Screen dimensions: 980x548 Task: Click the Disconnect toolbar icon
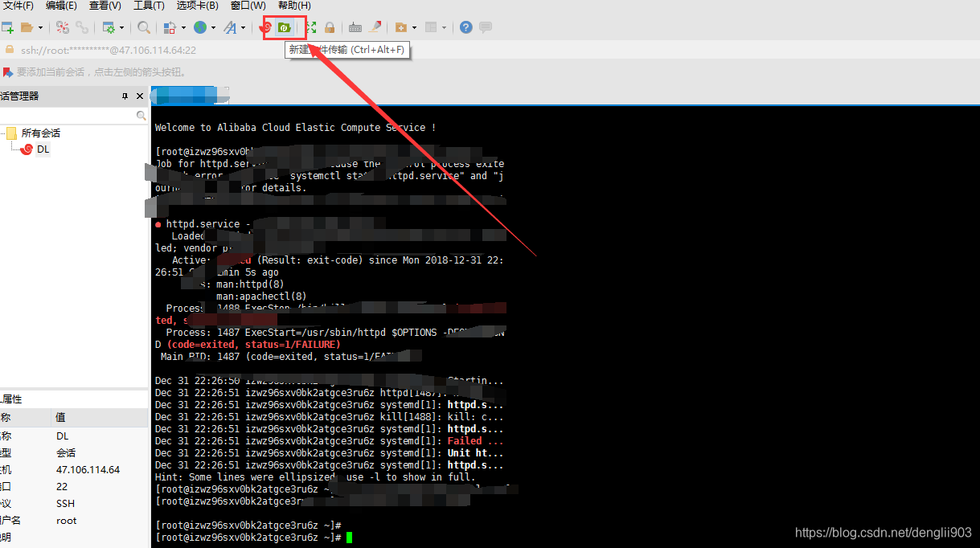coord(63,27)
